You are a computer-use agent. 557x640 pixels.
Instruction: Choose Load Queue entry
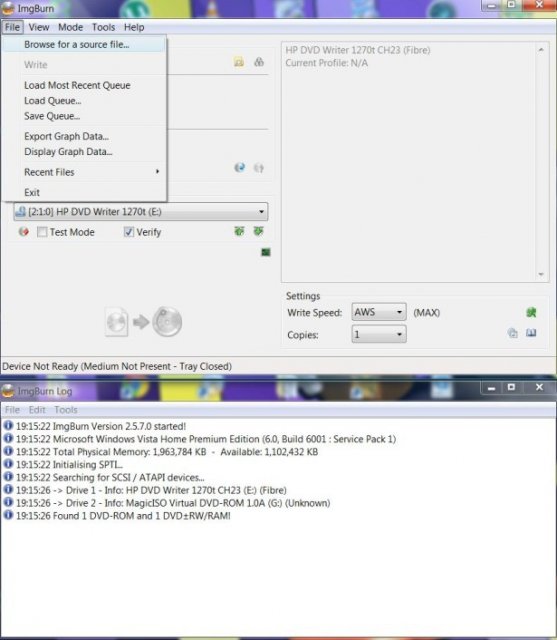point(84,101)
